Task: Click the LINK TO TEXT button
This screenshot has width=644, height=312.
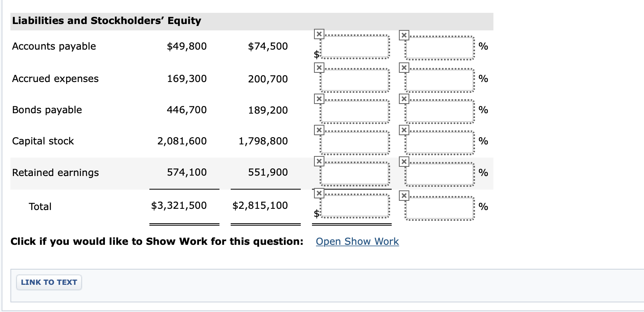Action: pos(48,282)
